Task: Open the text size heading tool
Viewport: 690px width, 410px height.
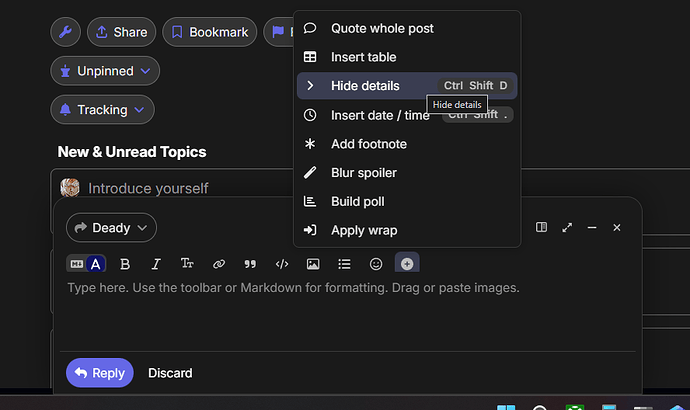Action: coord(187,264)
